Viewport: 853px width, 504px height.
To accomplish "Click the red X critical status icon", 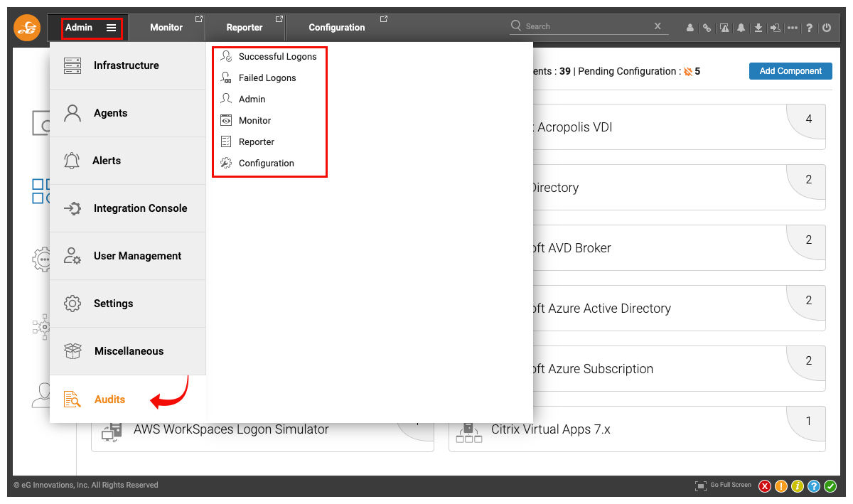I will click(x=765, y=486).
